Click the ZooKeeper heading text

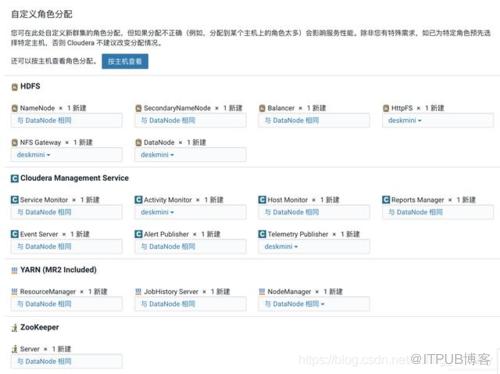pyautogui.click(x=39, y=327)
